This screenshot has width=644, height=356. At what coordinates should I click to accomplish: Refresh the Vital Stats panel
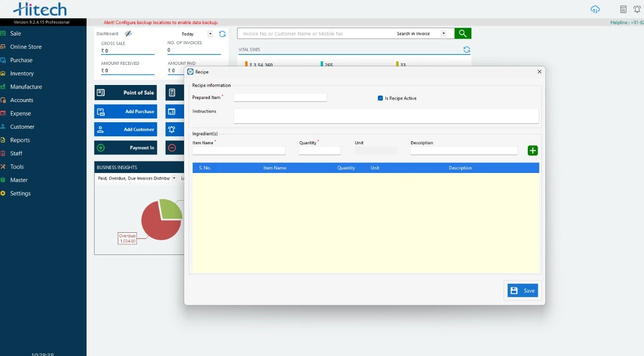tap(466, 50)
